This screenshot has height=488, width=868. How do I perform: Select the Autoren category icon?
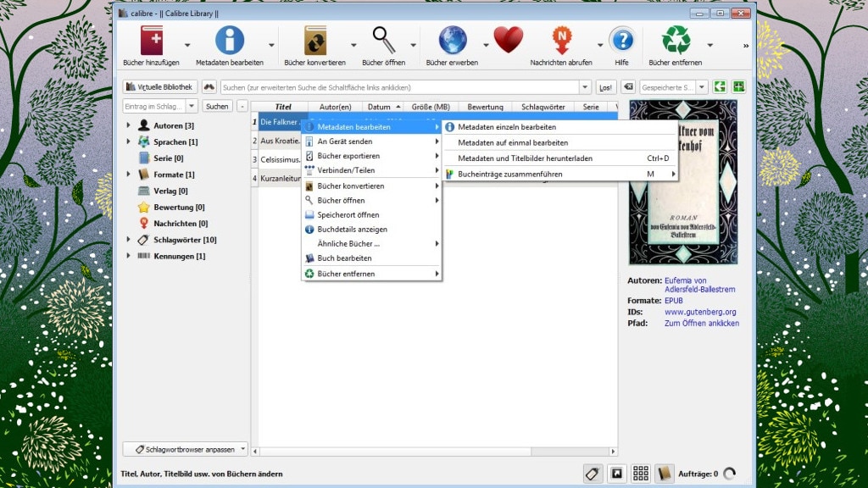(144, 125)
